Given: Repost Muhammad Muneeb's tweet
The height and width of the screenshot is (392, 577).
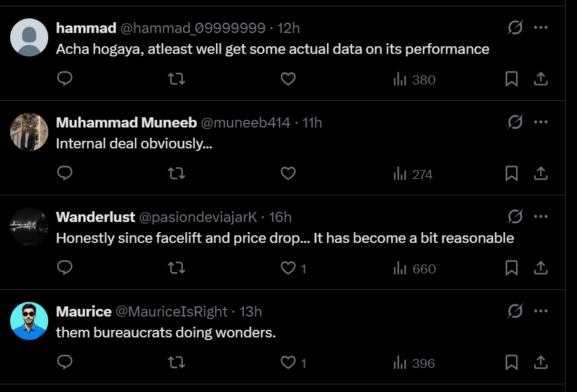Looking at the screenshot, I should tap(176, 173).
